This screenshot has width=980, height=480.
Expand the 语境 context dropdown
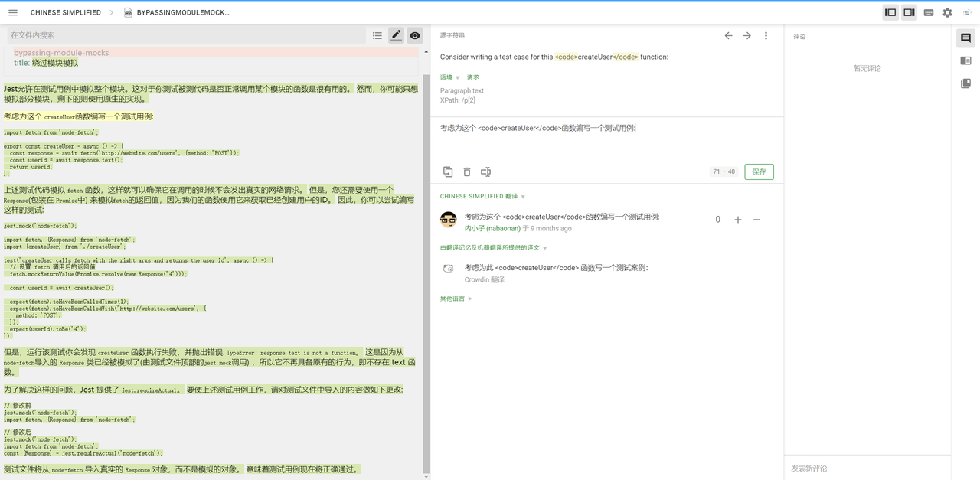pos(449,77)
